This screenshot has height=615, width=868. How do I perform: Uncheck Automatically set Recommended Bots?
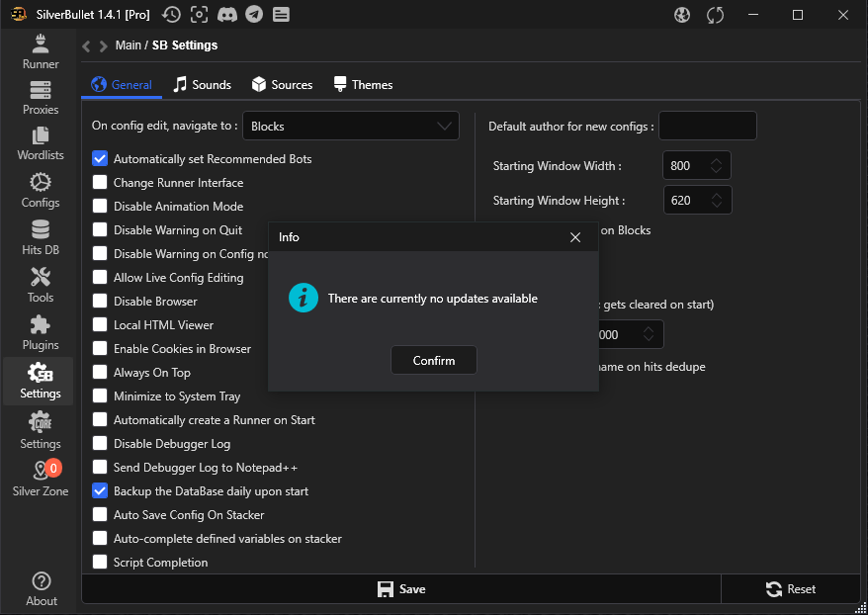click(x=100, y=159)
